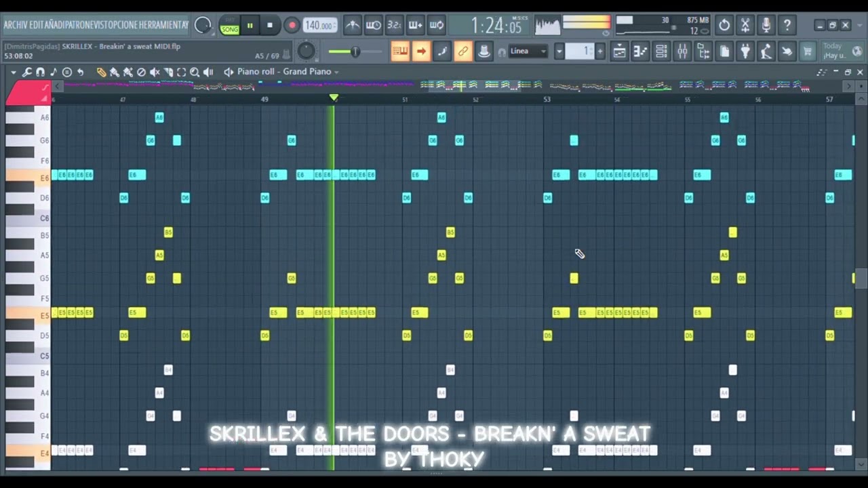Stop playback

coord(270,26)
